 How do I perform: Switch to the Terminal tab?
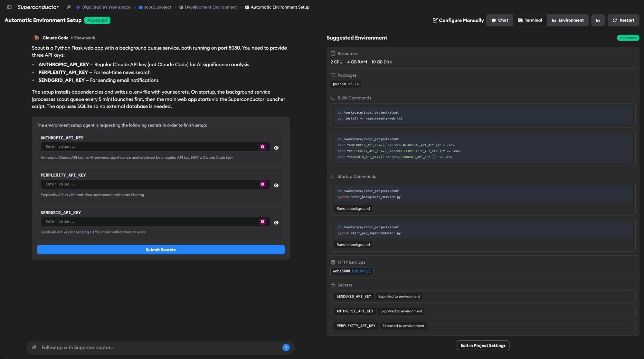[530, 20]
